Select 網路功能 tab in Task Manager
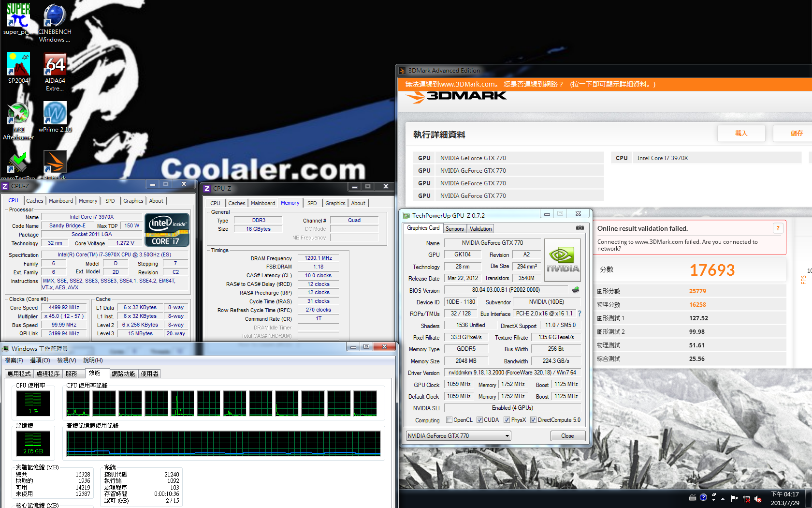 point(123,374)
